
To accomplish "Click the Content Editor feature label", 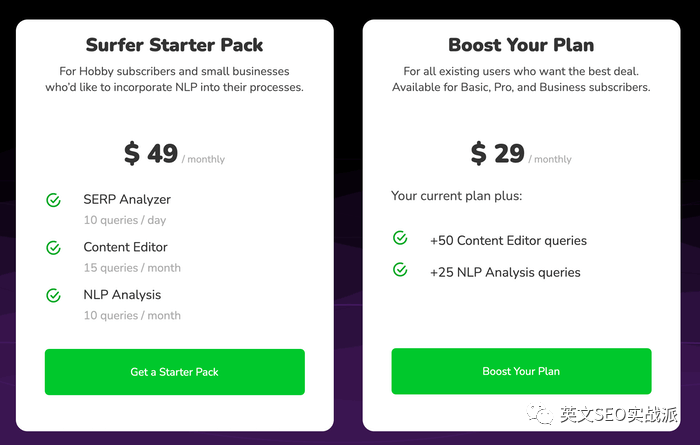I will point(125,247).
